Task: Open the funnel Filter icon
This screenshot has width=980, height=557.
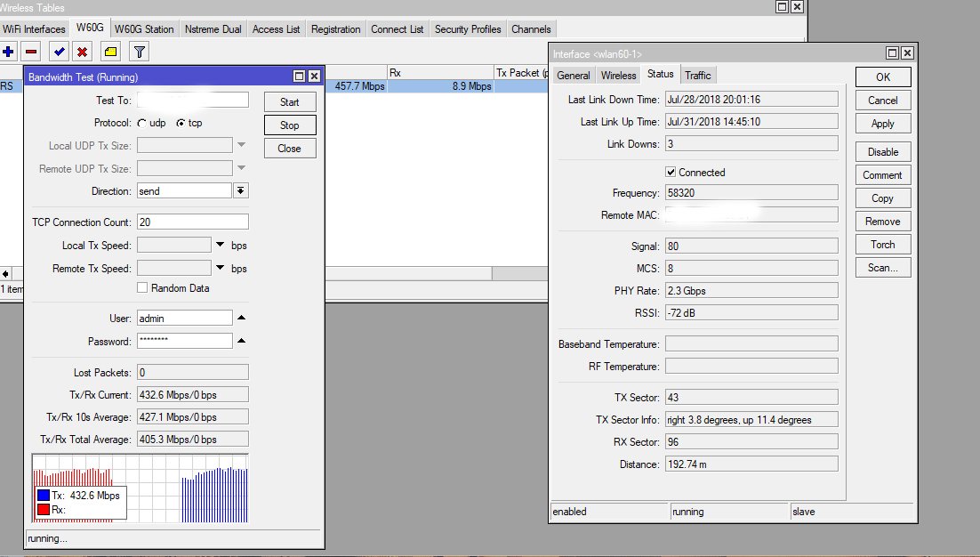Action: pos(140,52)
